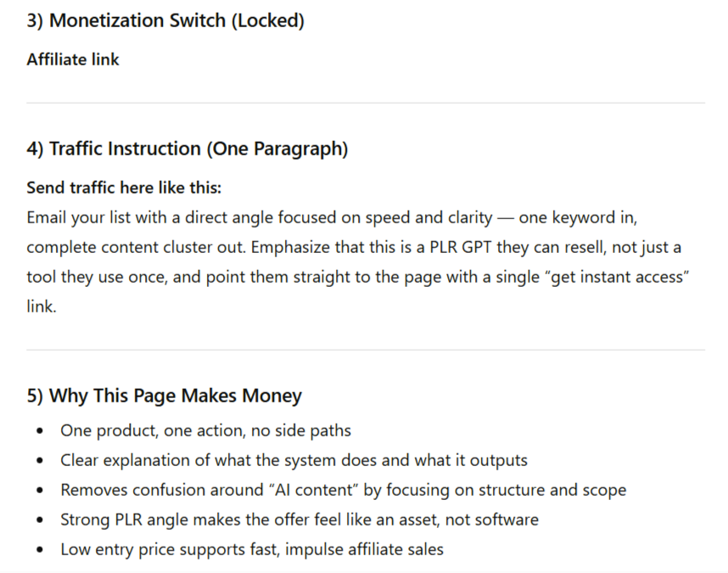Click the horizontal divider below "Affiliate link"
The image size is (728, 573).
pyautogui.click(x=365, y=103)
